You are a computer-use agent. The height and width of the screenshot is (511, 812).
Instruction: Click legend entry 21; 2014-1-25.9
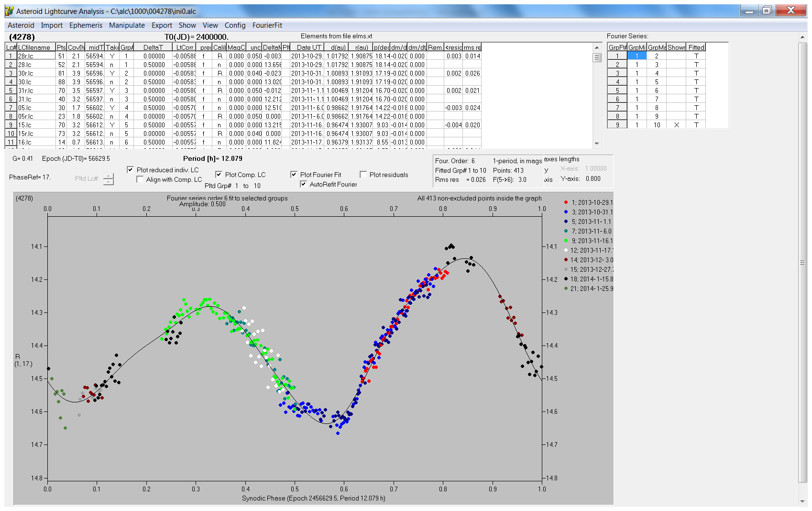(x=588, y=289)
